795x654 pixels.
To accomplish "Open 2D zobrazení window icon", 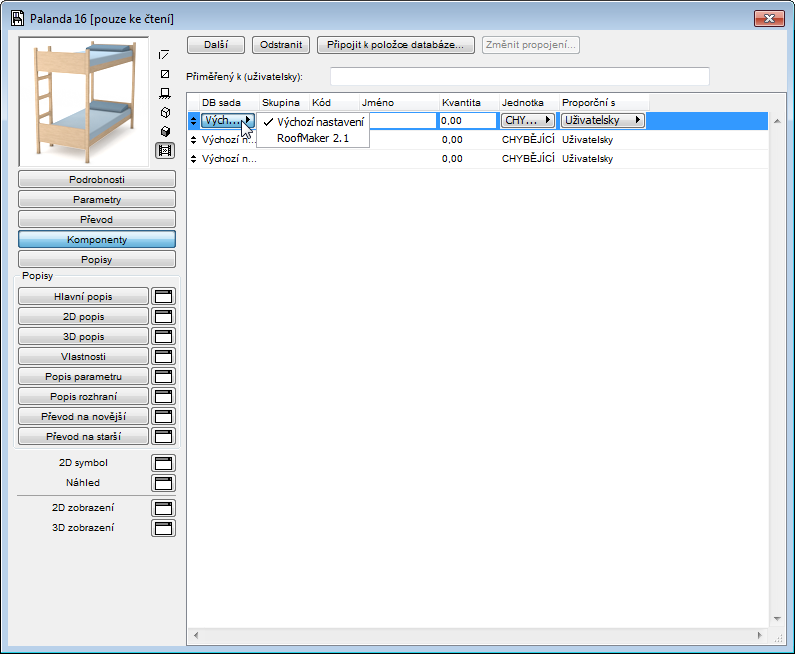I will click(x=163, y=508).
